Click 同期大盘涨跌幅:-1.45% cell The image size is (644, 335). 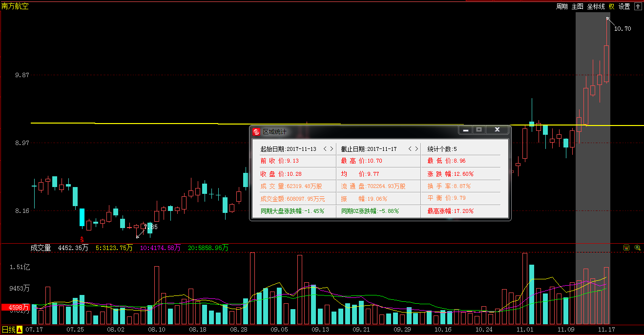tap(292, 211)
